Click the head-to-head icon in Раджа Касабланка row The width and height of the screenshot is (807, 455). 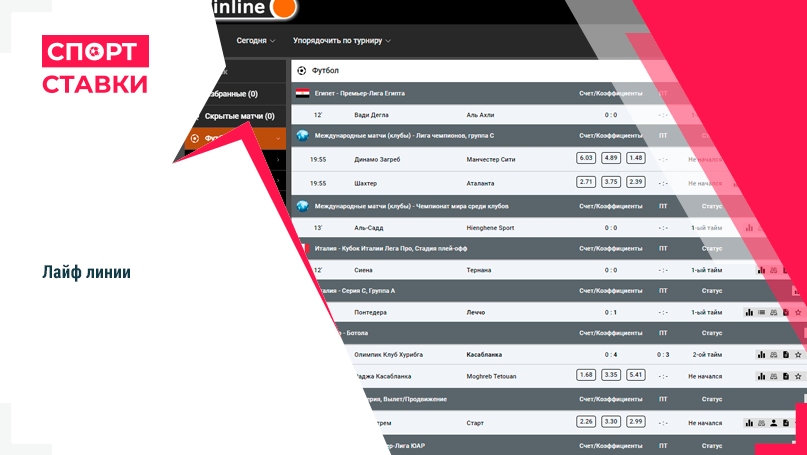tap(773, 375)
